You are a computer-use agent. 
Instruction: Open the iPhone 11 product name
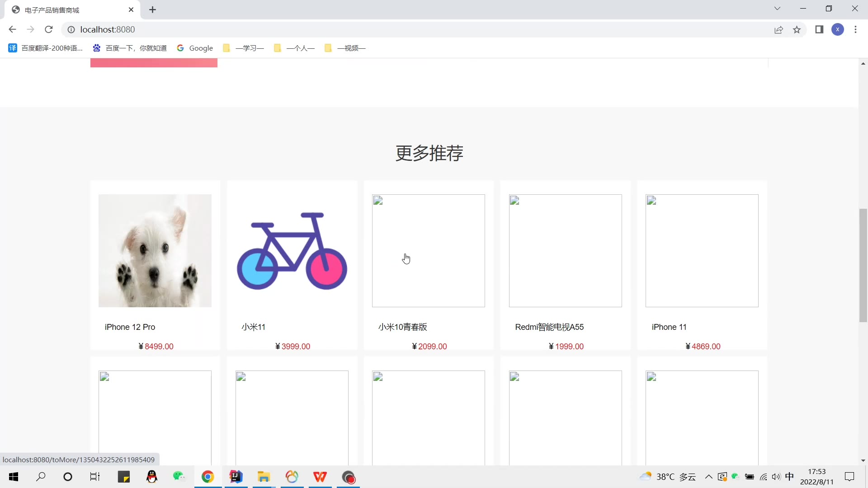tap(669, 327)
